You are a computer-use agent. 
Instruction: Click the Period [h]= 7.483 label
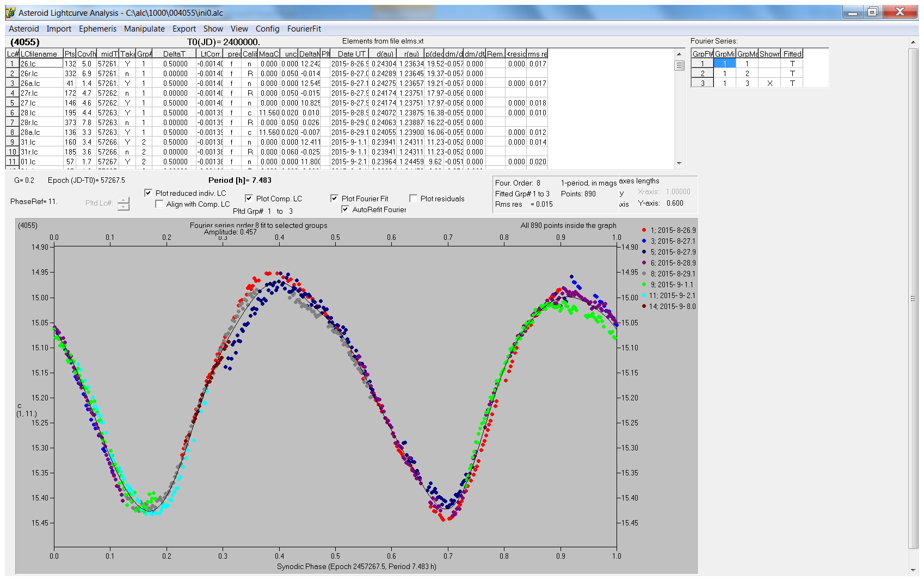coord(239,180)
